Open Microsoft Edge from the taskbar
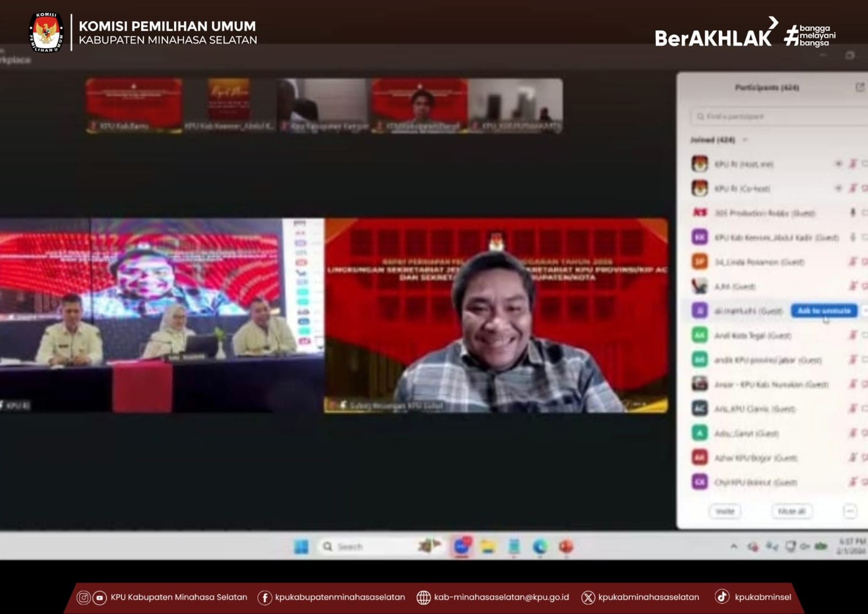 coord(540,547)
